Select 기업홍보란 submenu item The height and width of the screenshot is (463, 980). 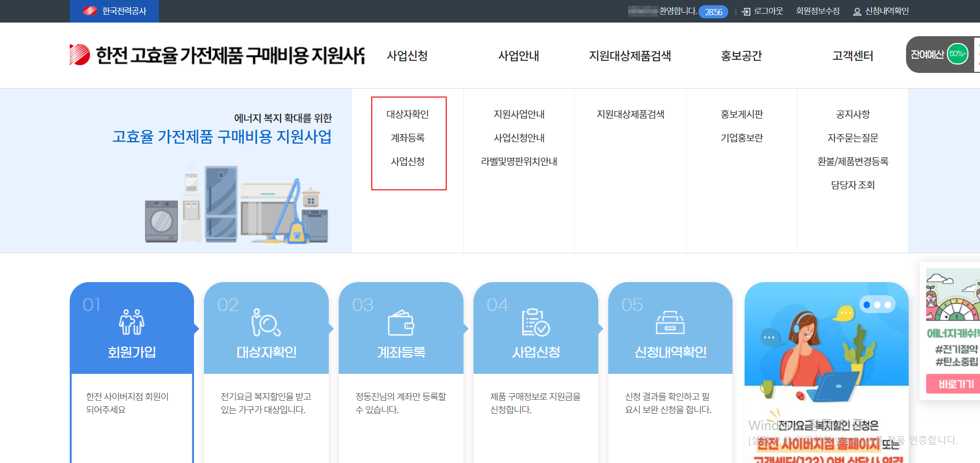click(x=742, y=138)
